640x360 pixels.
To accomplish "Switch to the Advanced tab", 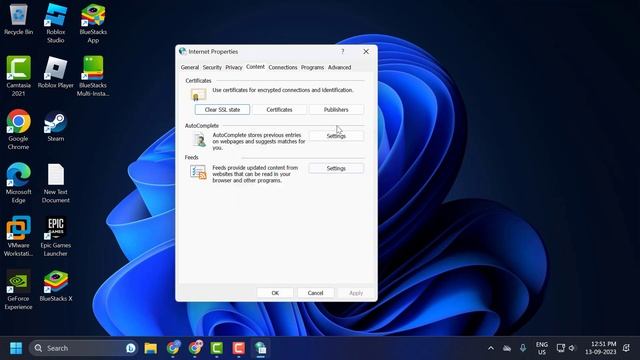I will (340, 67).
